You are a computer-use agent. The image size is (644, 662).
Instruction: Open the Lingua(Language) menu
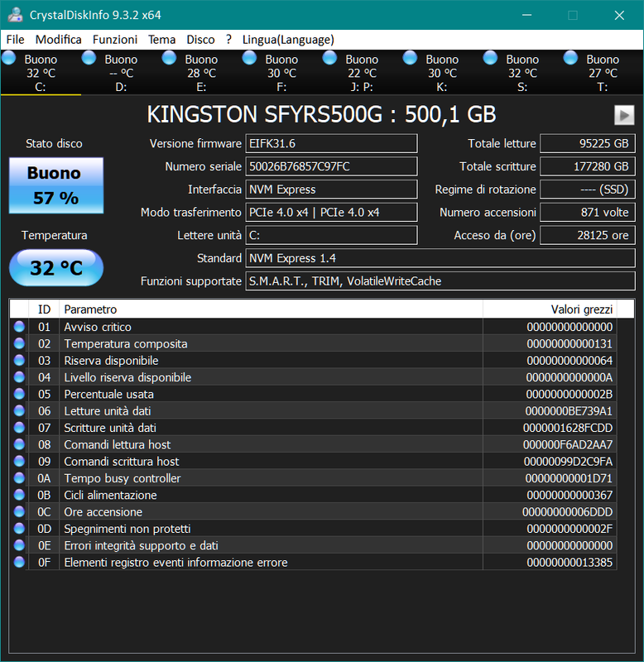point(288,40)
